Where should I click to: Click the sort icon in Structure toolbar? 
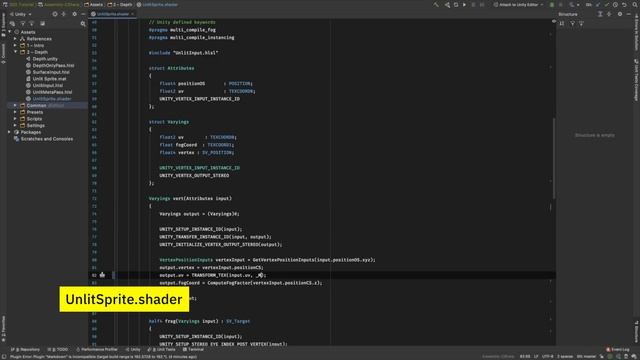[x=562, y=24]
